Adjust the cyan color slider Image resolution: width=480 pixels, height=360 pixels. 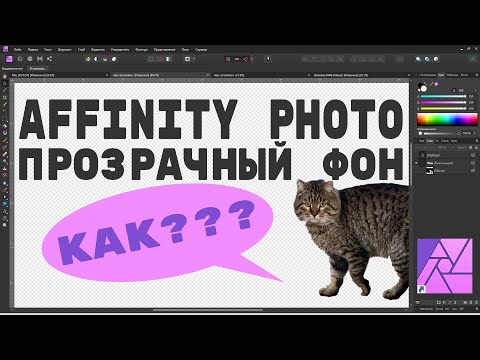click(443, 97)
